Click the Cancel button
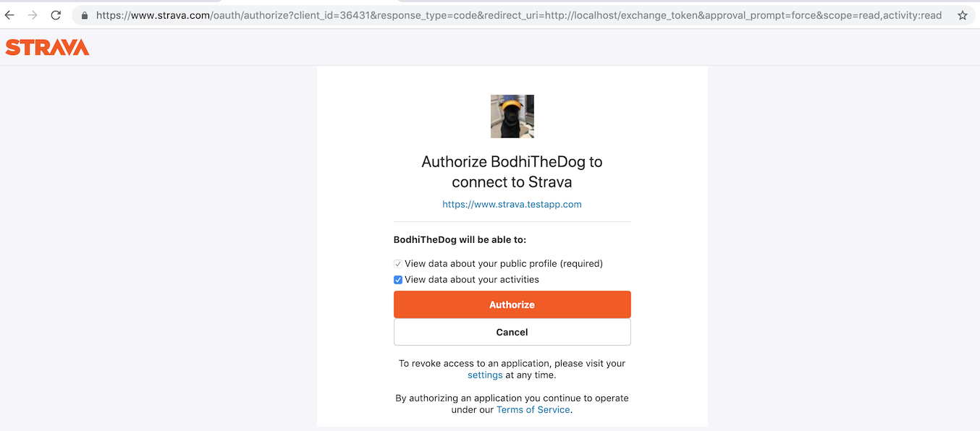The height and width of the screenshot is (431, 980). (x=512, y=332)
